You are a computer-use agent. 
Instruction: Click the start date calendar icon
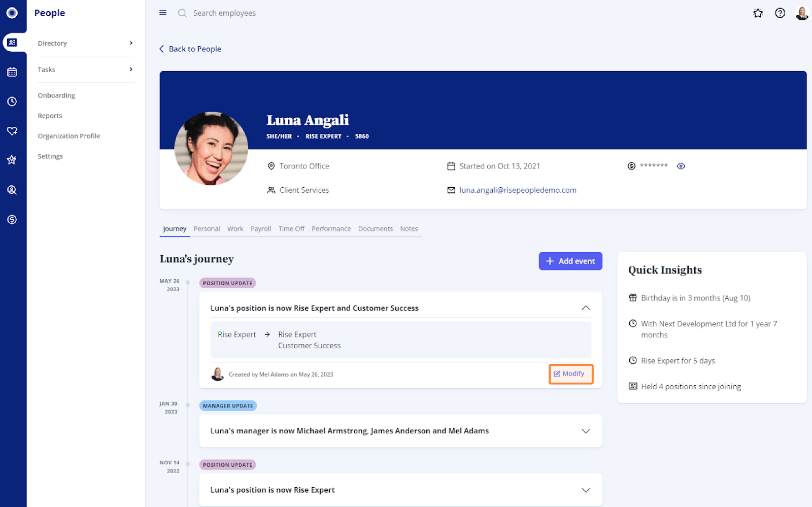pos(451,166)
